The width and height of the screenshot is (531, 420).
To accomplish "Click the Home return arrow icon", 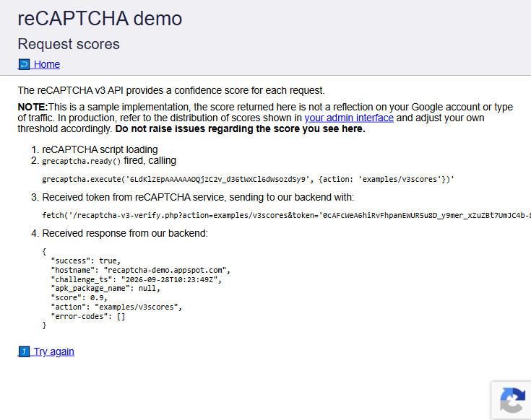I will tap(24, 64).
